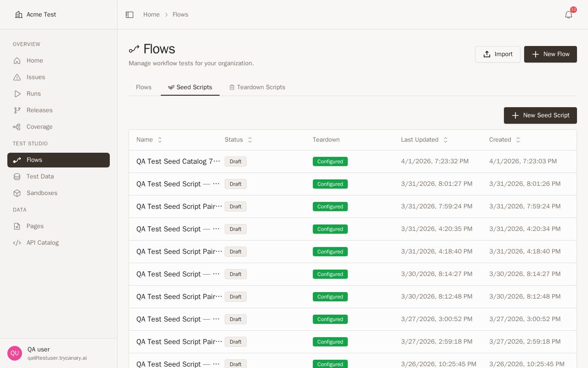Open API Catalog

(x=58, y=243)
